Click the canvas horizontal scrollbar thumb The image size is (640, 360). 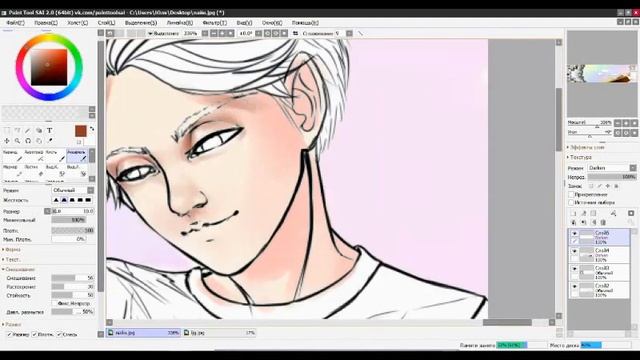[x=507, y=322]
